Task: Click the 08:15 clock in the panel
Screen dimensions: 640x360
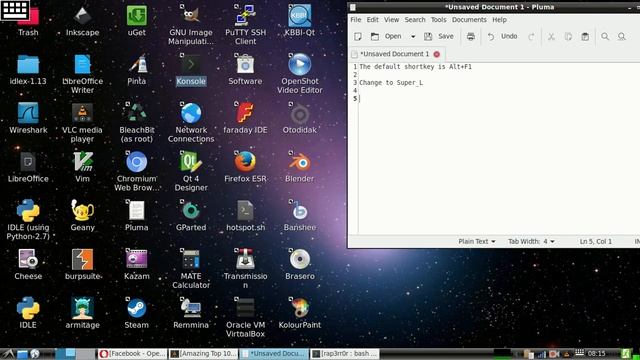Action: [x=596, y=353]
